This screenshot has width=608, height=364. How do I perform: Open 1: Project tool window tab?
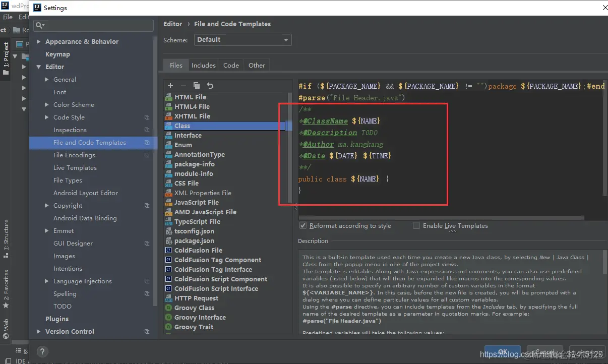coord(6,58)
